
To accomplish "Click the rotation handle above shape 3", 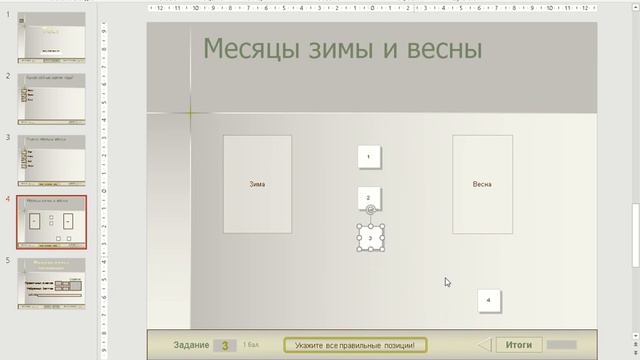I will 371,210.
